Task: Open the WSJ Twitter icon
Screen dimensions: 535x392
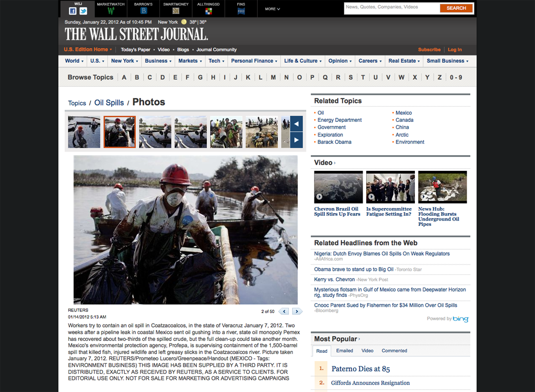Action: 83,11
